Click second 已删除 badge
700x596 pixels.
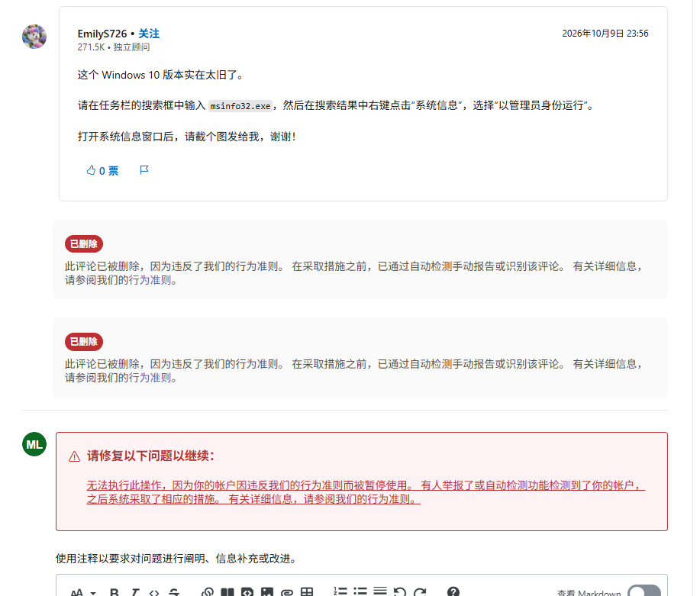[x=84, y=342]
